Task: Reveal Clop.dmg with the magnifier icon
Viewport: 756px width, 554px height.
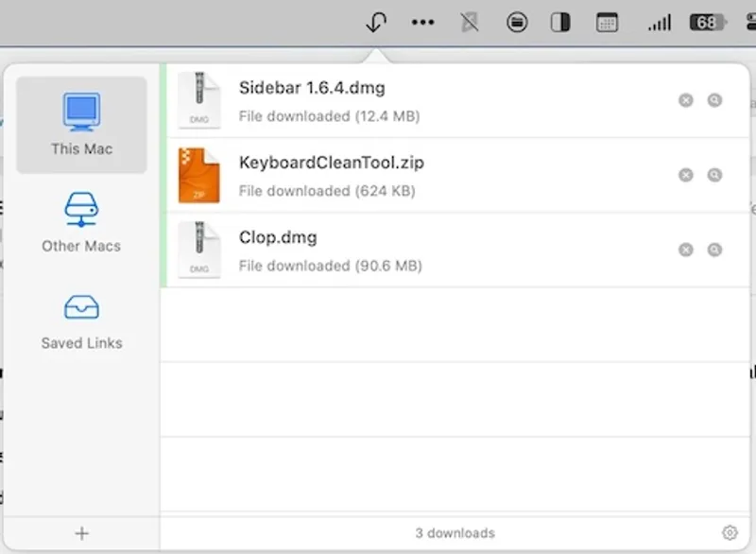Action: pos(714,250)
